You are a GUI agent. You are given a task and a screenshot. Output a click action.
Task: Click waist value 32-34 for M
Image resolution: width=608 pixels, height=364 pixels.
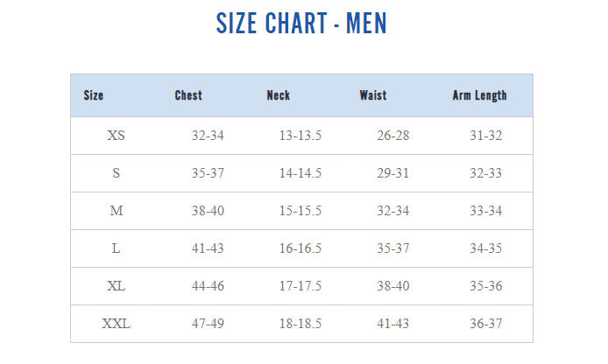393,211
